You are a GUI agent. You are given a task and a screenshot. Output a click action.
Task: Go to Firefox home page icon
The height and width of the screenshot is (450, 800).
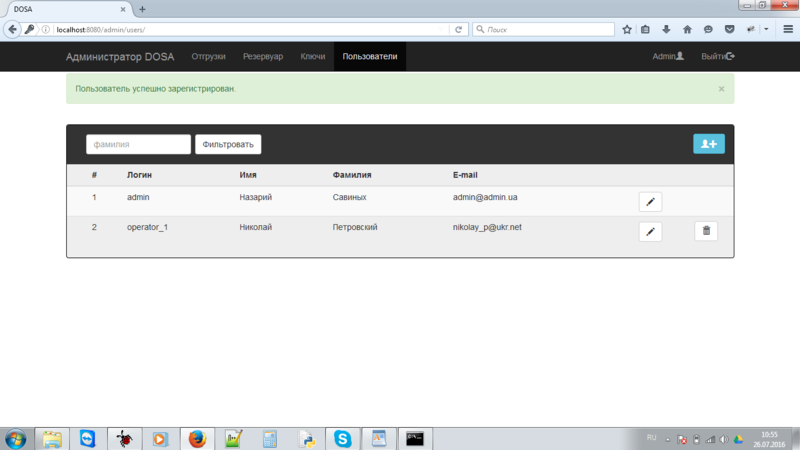pyautogui.click(x=686, y=29)
